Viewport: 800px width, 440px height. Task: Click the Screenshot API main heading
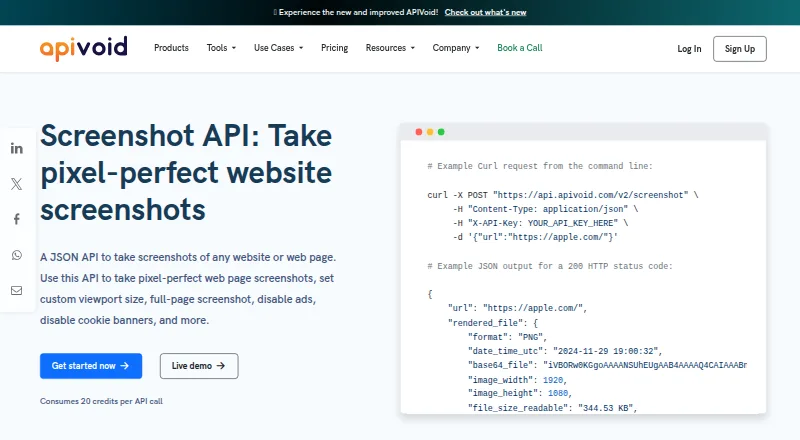click(x=186, y=173)
